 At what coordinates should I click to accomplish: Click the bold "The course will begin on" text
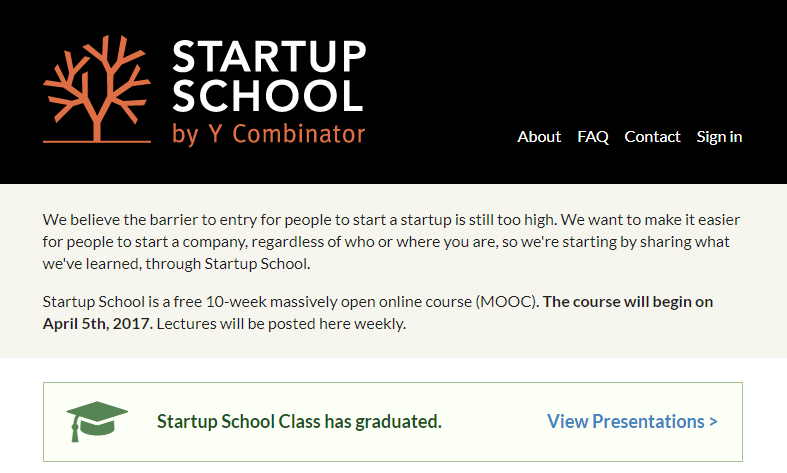(628, 301)
